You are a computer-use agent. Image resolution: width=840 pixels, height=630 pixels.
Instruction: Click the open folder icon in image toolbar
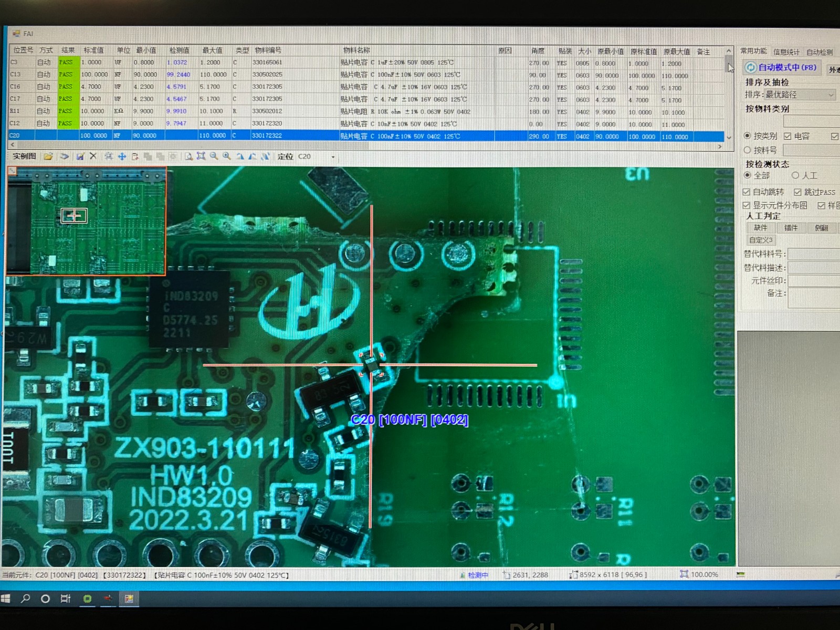pos(48,156)
